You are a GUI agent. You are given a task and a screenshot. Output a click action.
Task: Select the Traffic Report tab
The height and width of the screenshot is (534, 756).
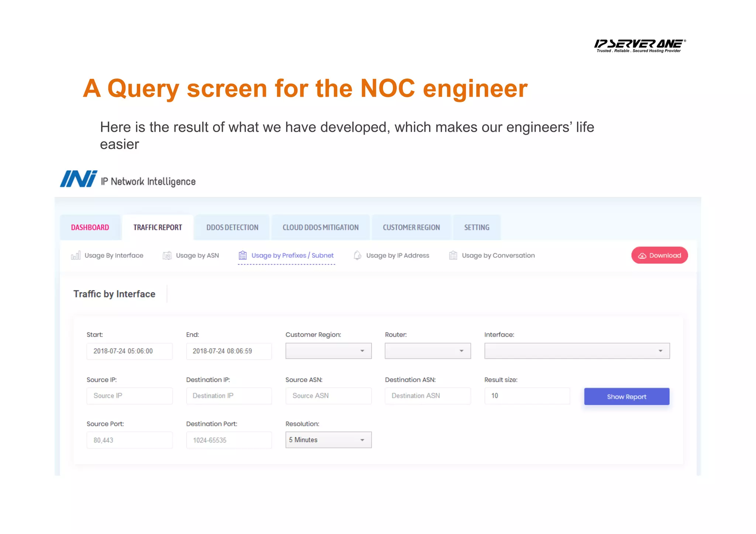(x=158, y=227)
